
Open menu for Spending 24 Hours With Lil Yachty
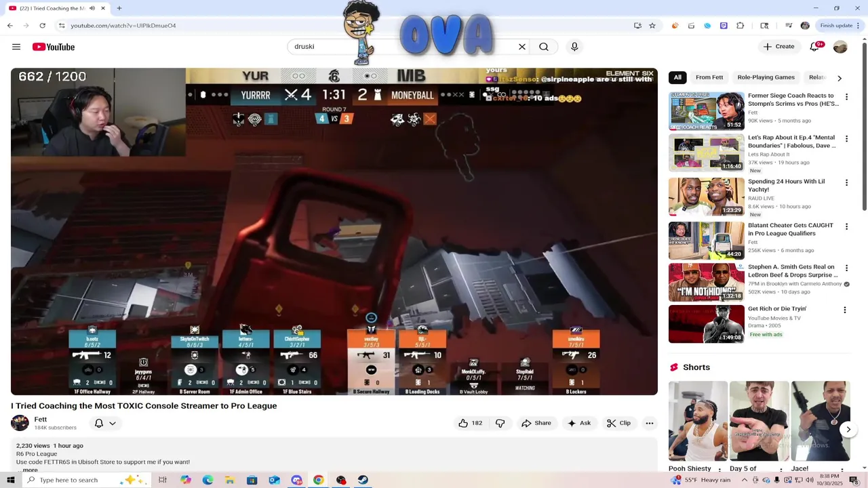[x=846, y=183]
